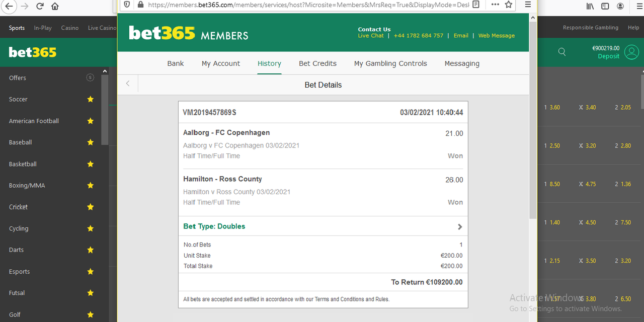Select draw odds 4.75
Screen dimensions: 644x322
(591, 184)
